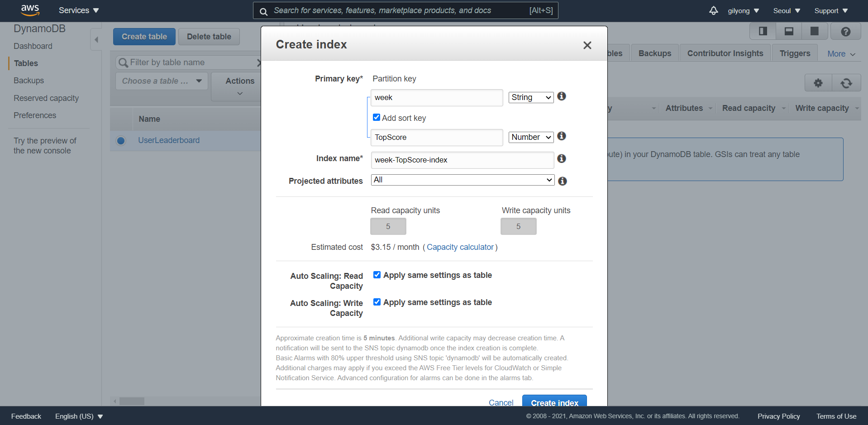Click the Feedback link
This screenshot has width=868, height=425.
(x=26, y=416)
